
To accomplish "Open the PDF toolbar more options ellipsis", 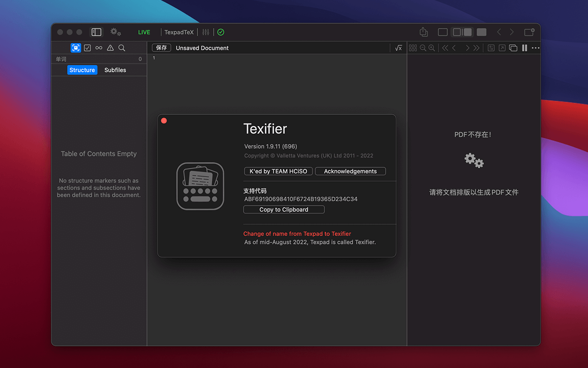I will click(x=536, y=48).
